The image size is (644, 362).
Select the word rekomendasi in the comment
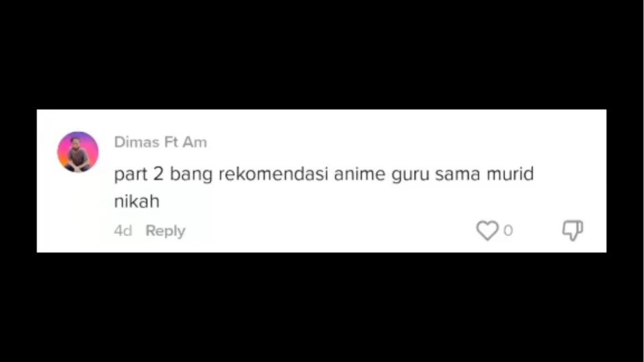point(273,174)
